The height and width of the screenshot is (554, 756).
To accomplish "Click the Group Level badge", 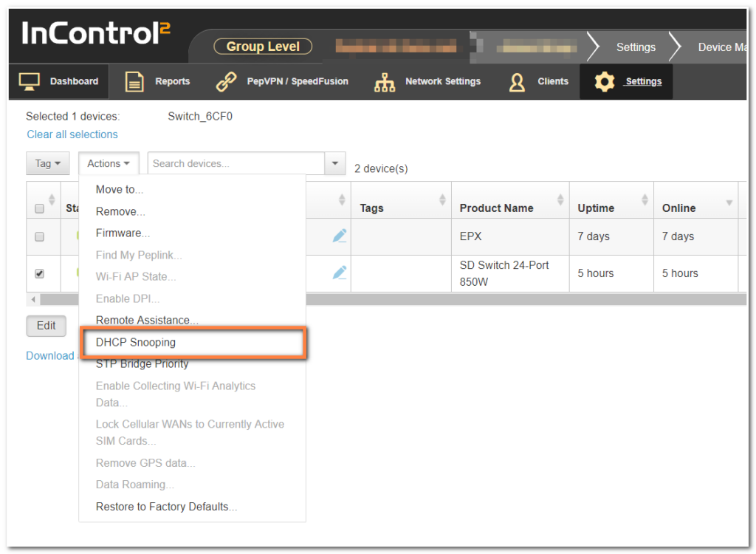I will tap(263, 47).
